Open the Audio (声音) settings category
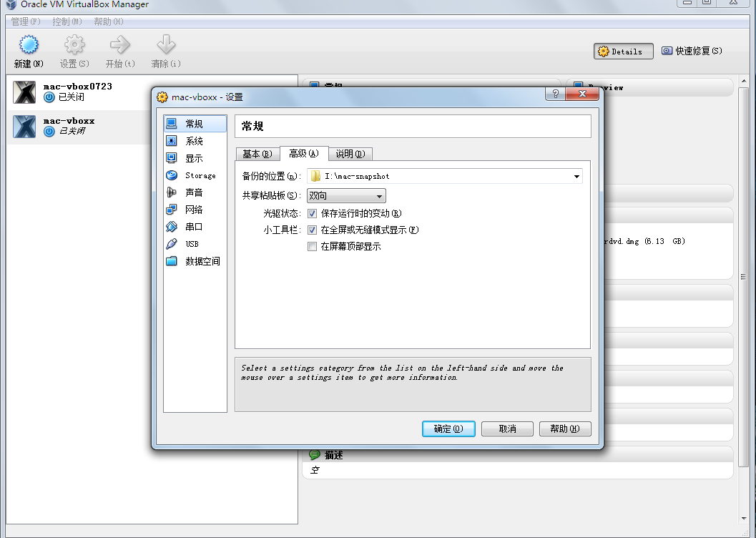Viewport: 756px width, 538px height. (x=195, y=192)
